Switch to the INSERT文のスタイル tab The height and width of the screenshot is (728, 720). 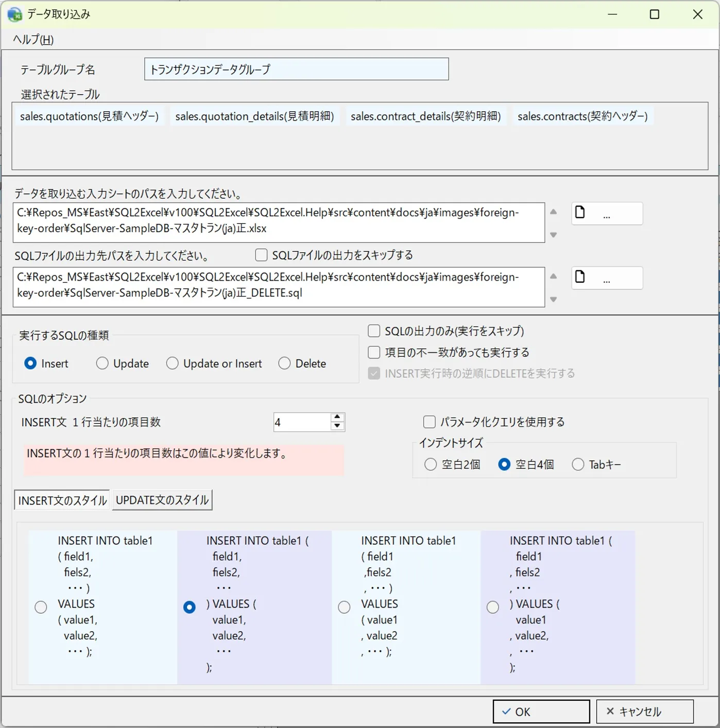62,500
